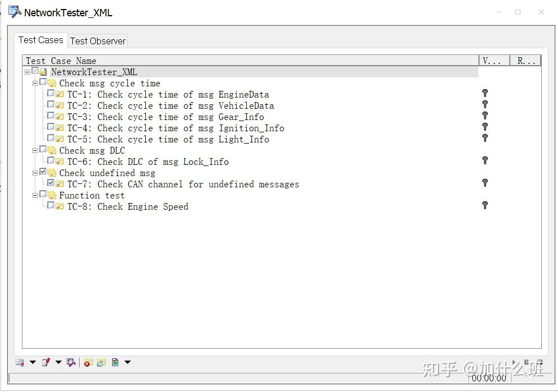Collapse the Function test tree node
Screen dimensions: 558x392
pyautogui.click(x=35, y=195)
